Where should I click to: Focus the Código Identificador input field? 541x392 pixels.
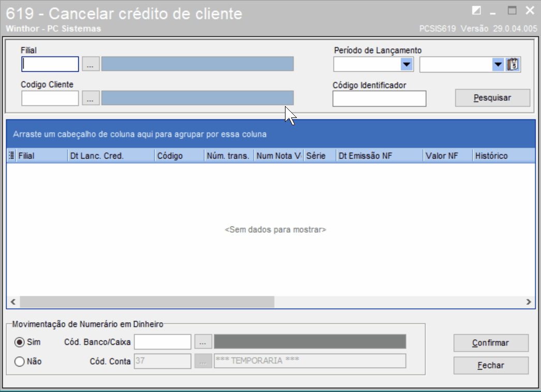379,99
